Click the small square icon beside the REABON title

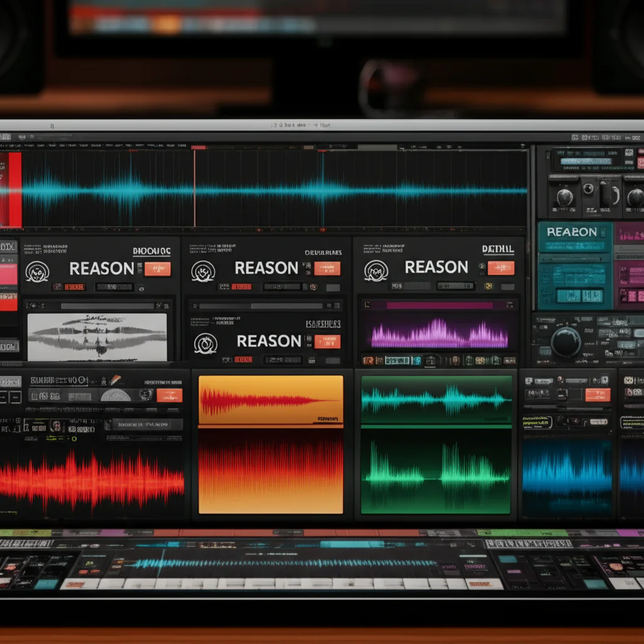[x=603, y=233]
